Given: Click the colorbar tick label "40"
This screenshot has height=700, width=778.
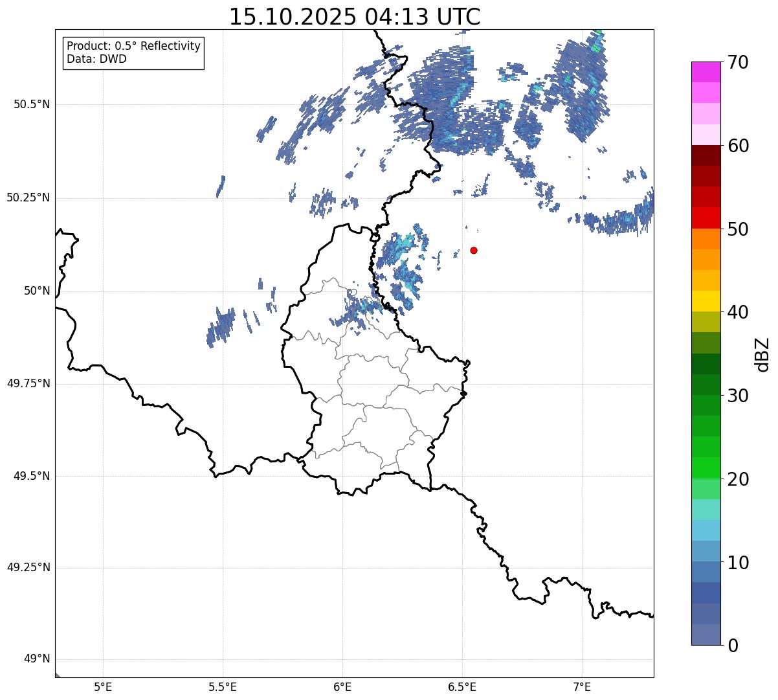Looking at the screenshot, I should 738,312.
